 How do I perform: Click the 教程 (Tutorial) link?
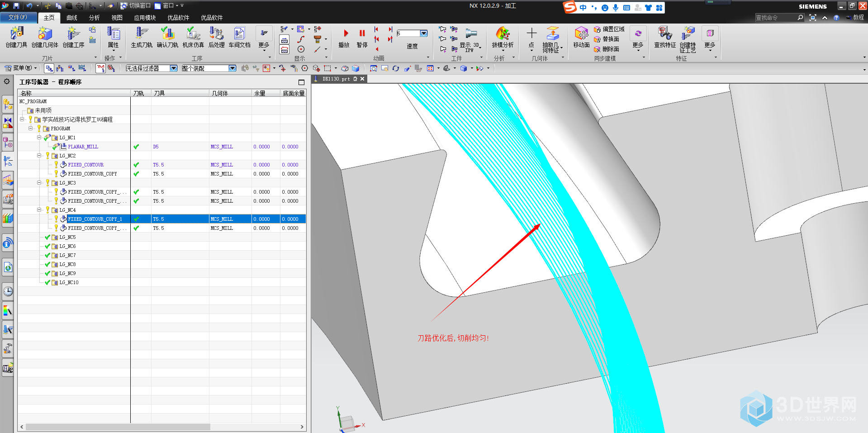tap(855, 17)
